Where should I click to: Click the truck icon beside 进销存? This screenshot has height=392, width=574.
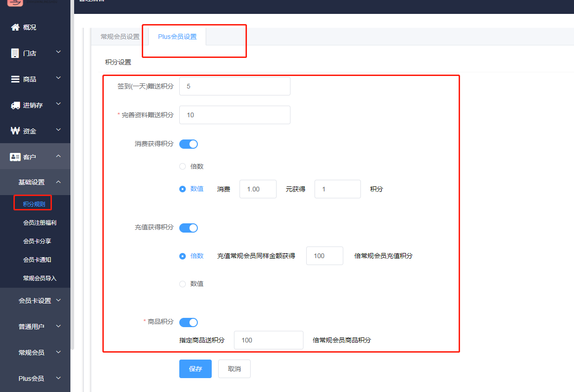point(15,105)
